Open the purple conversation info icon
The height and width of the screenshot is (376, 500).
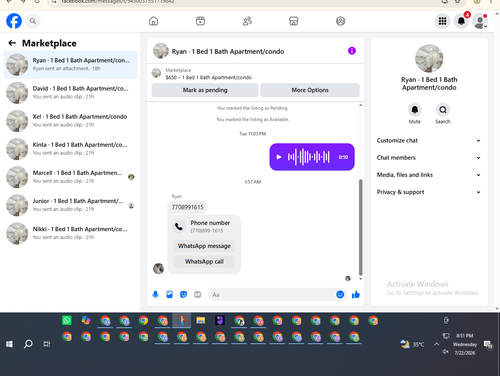coord(352,51)
